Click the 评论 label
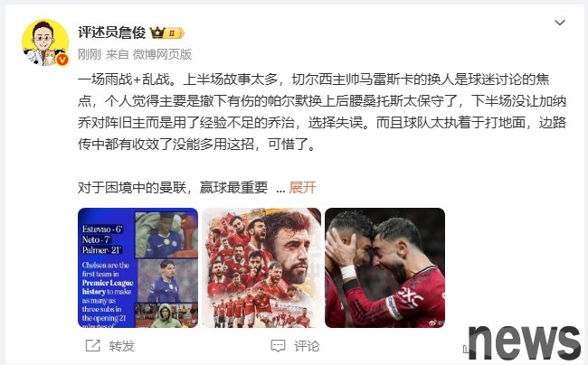 coord(307,346)
